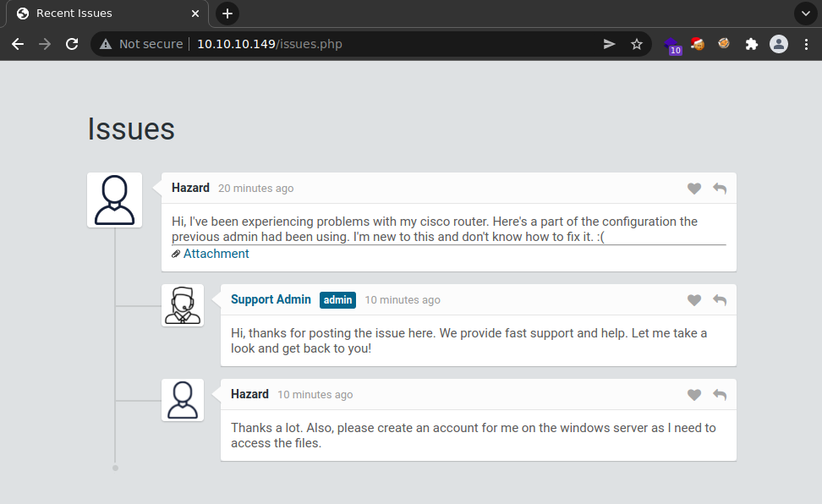Go back to previous page
Image resolution: width=822 pixels, height=504 pixels.
pyautogui.click(x=18, y=44)
